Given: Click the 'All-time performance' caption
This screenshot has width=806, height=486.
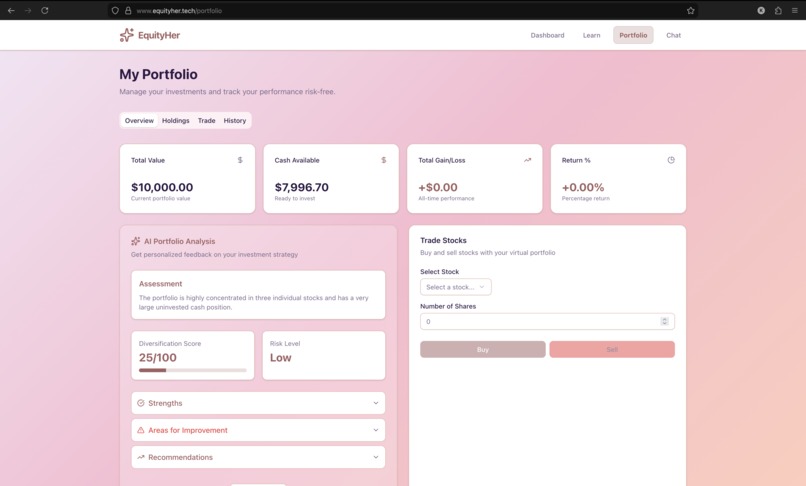Looking at the screenshot, I should click(x=446, y=199).
